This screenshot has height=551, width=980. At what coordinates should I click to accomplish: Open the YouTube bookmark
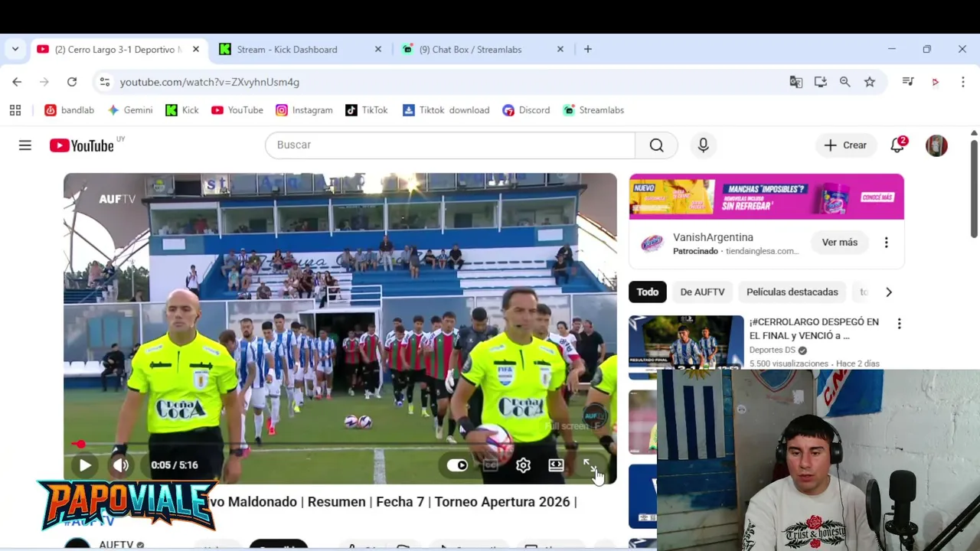237,110
